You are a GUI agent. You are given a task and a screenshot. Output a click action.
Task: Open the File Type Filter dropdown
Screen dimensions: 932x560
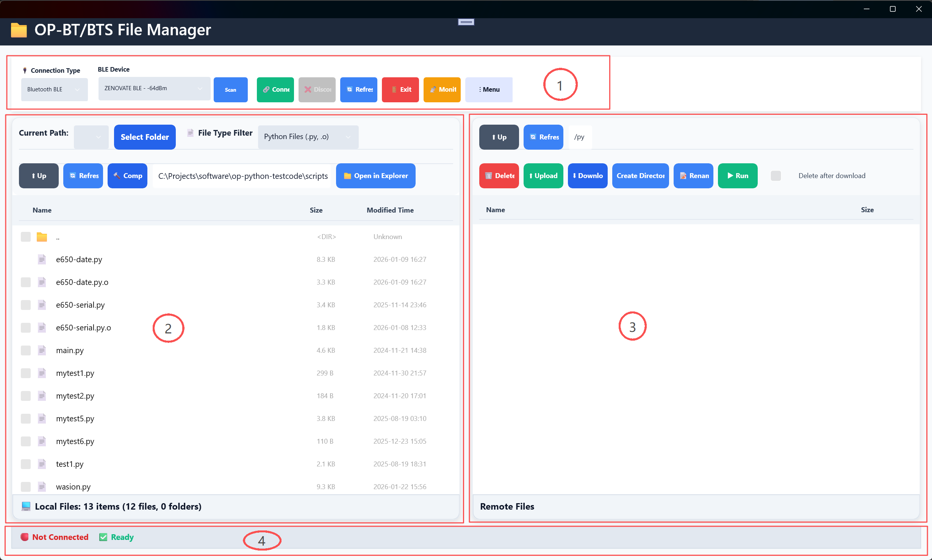308,137
